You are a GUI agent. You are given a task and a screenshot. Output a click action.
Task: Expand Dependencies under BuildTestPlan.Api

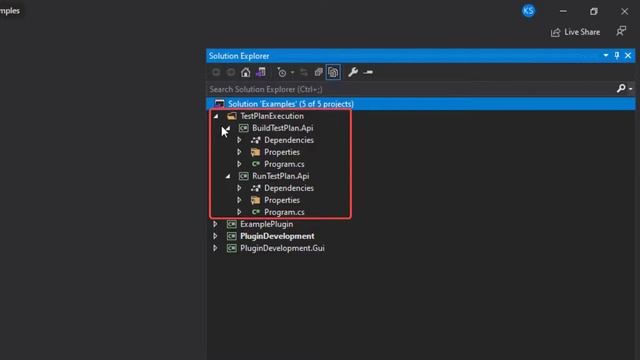[x=239, y=140]
